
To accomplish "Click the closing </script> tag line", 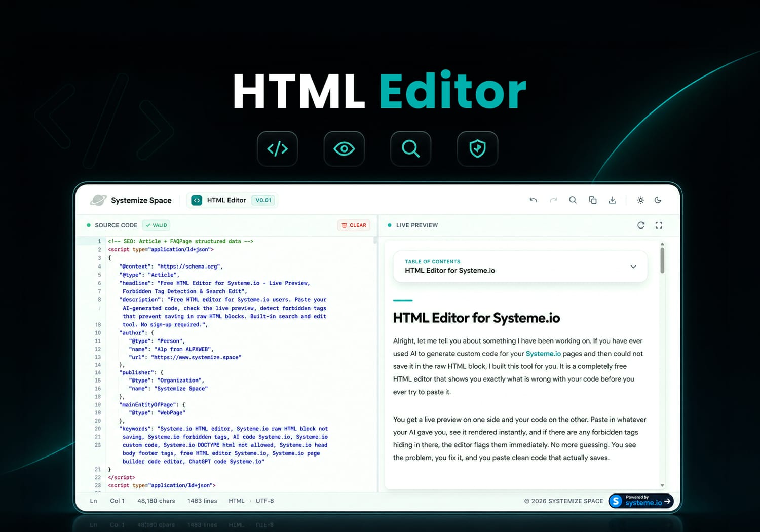I will pos(122,477).
